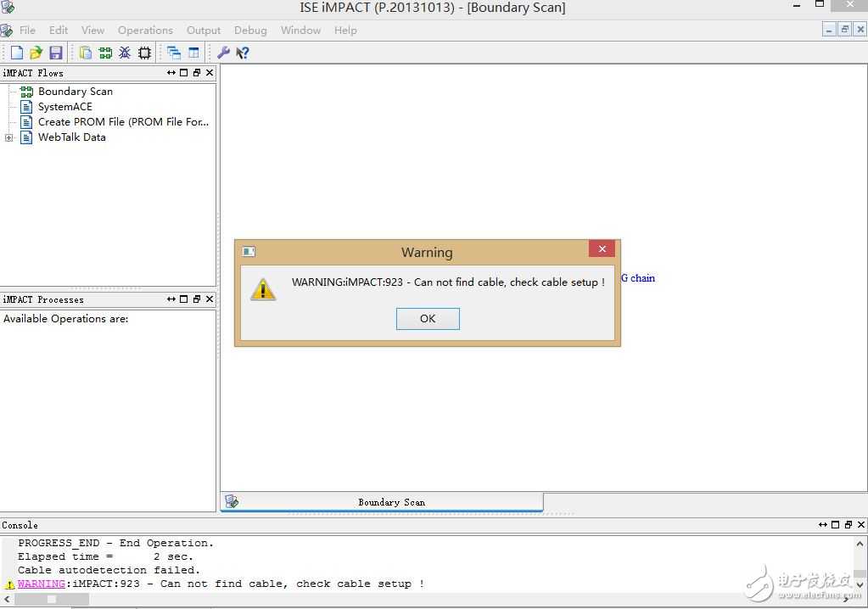Open the View menu
The width and height of the screenshot is (868, 609).
click(92, 31)
